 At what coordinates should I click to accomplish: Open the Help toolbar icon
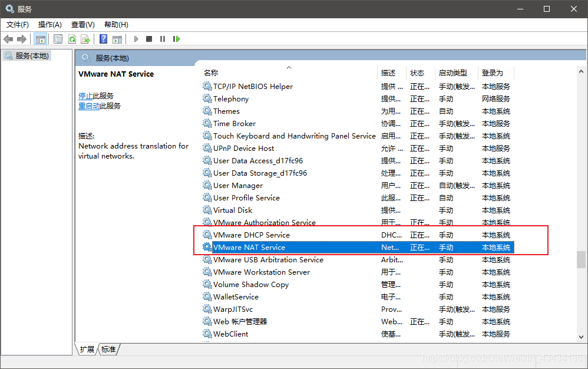pyautogui.click(x=104, y=39)
